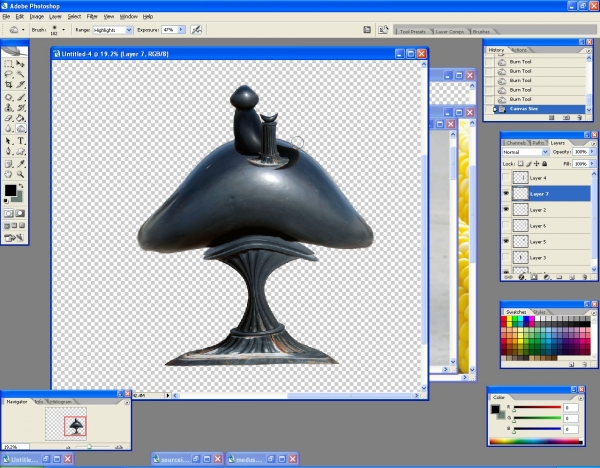The width and height of the screenshot is (600, 468).
Task: Toggle lock image pixels brush icon
Action: point(528,163)
